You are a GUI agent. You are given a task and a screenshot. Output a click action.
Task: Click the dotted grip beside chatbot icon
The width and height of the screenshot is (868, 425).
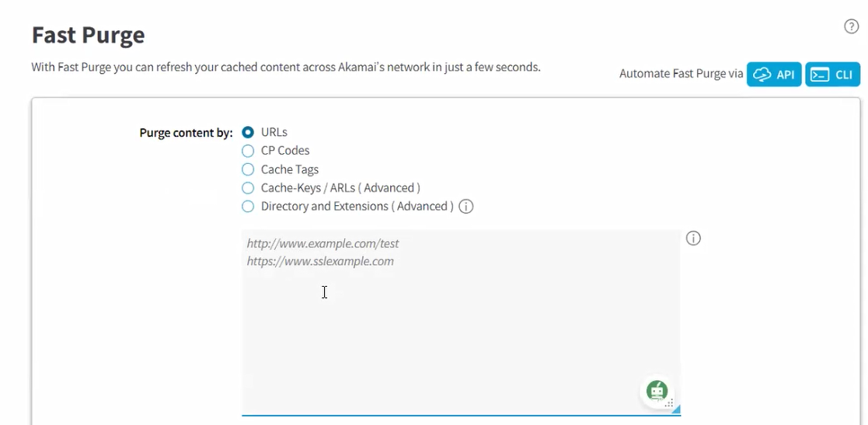point(669,403)
